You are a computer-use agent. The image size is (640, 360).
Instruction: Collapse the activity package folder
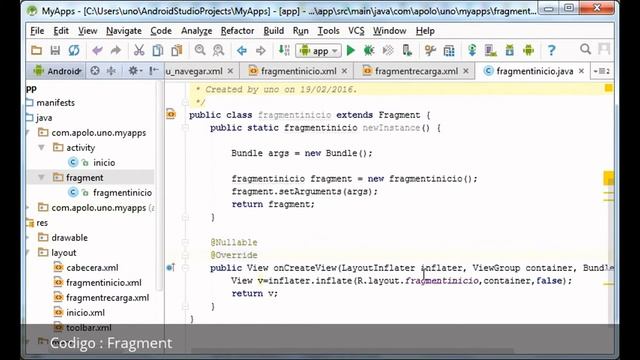41,147
